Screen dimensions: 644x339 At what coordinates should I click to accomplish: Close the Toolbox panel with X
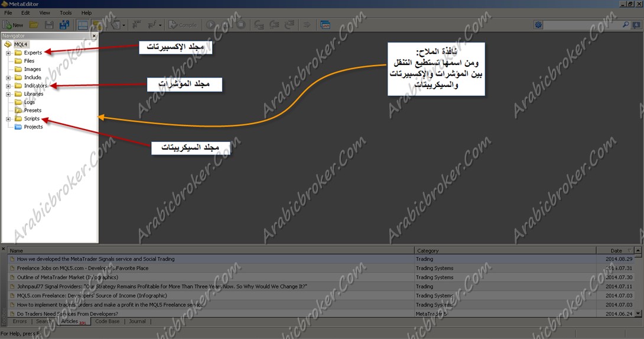(4, 249)
